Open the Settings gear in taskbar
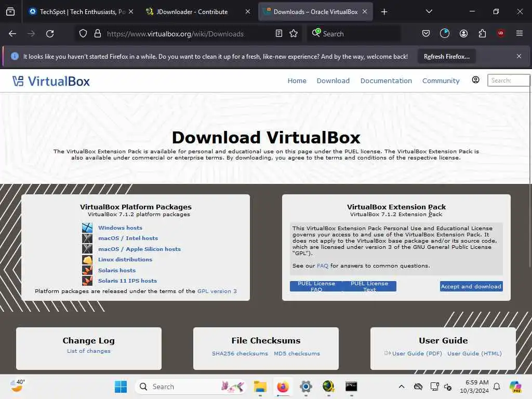The image size is (532, 399). (x=305, y=387)
